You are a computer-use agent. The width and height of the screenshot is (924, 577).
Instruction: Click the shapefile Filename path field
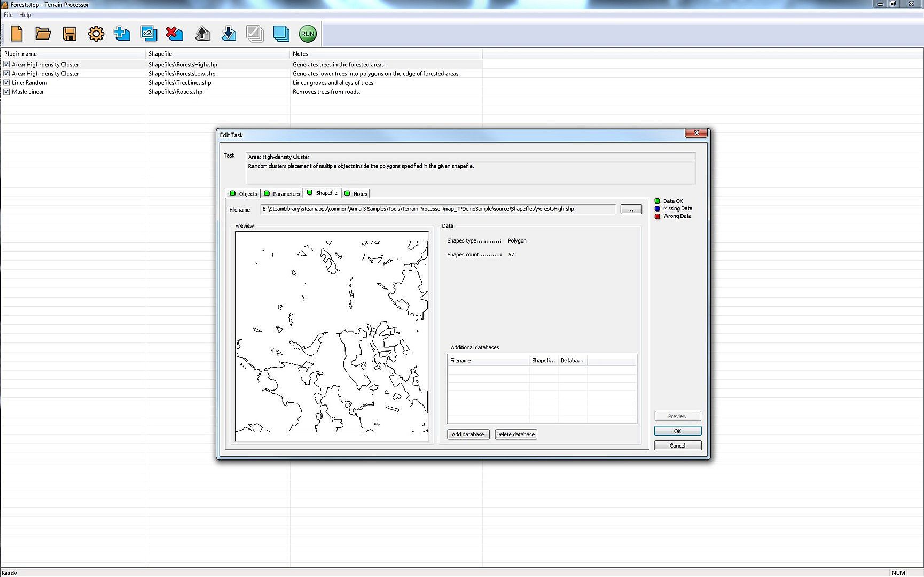(x=437, y=209)
